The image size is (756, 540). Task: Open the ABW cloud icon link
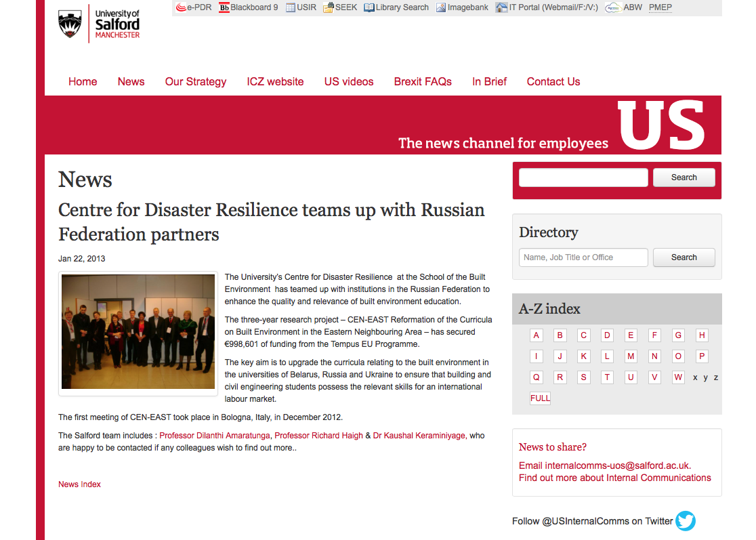(x=613, y=7)
